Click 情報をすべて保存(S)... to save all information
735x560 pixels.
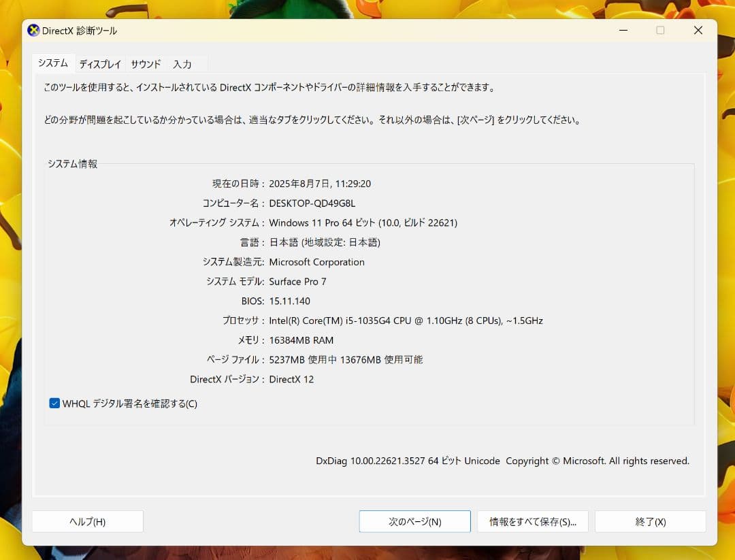click(533, 521)
